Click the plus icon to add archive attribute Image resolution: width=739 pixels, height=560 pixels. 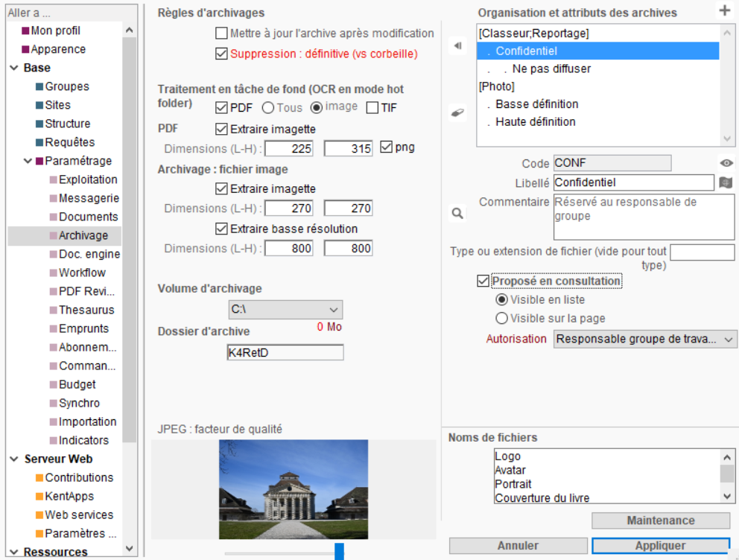tap(724, 10)
